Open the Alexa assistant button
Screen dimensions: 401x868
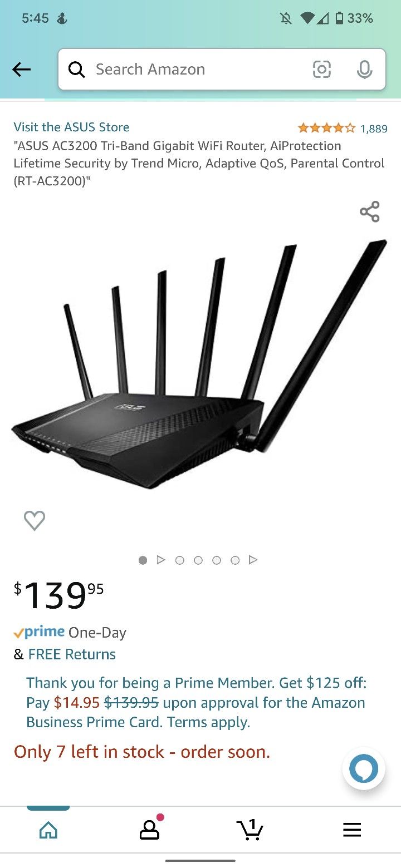pos(364,769)
